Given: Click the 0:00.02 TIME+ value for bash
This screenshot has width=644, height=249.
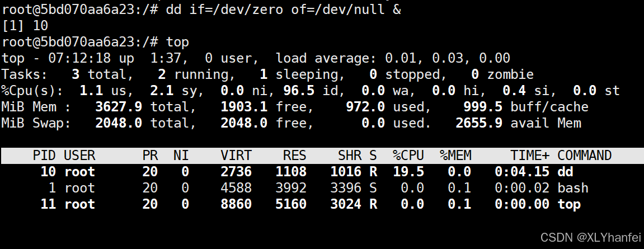Looking at the screenshot, I should click(522, 188).
